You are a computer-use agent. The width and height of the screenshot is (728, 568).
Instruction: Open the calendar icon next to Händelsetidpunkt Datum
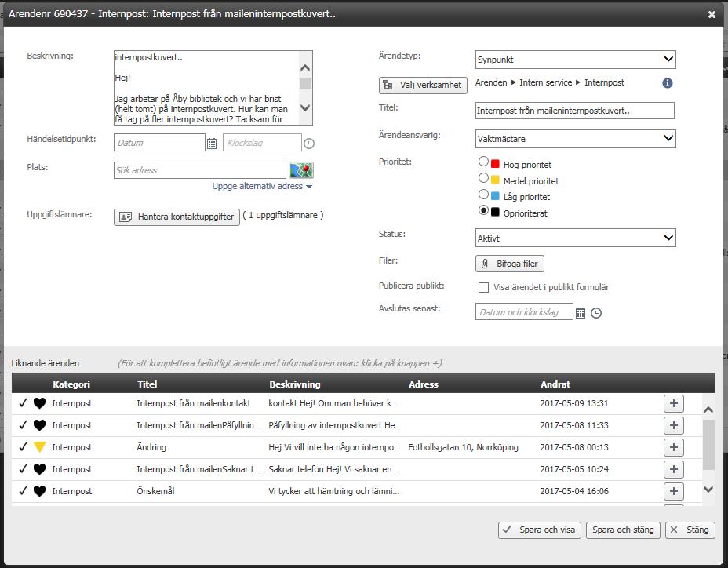click(212, 144)
